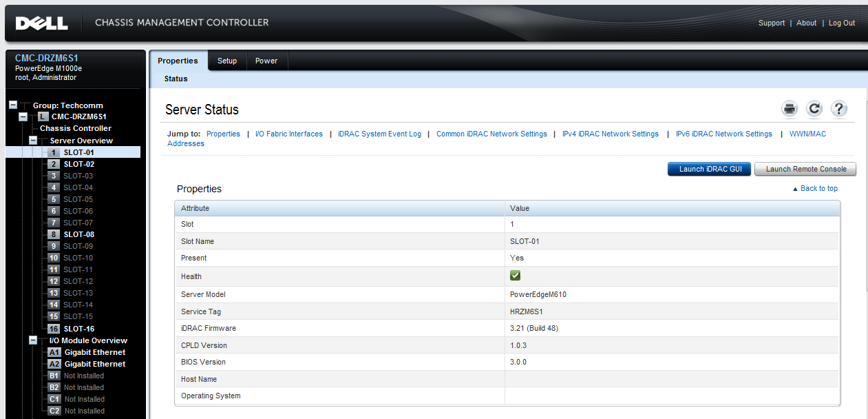Select SLOT-12 in the server tree

click(x=78, y=281)
